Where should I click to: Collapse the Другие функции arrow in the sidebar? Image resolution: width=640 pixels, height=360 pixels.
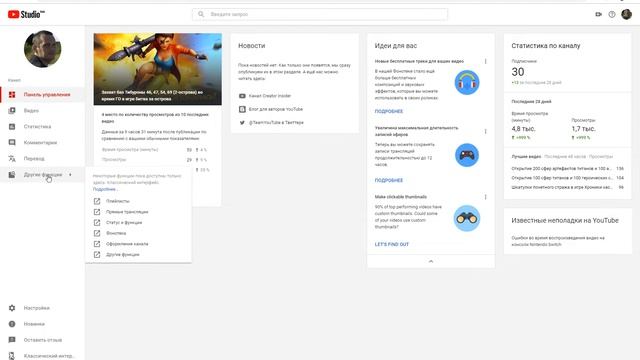[x=70, y=175]
